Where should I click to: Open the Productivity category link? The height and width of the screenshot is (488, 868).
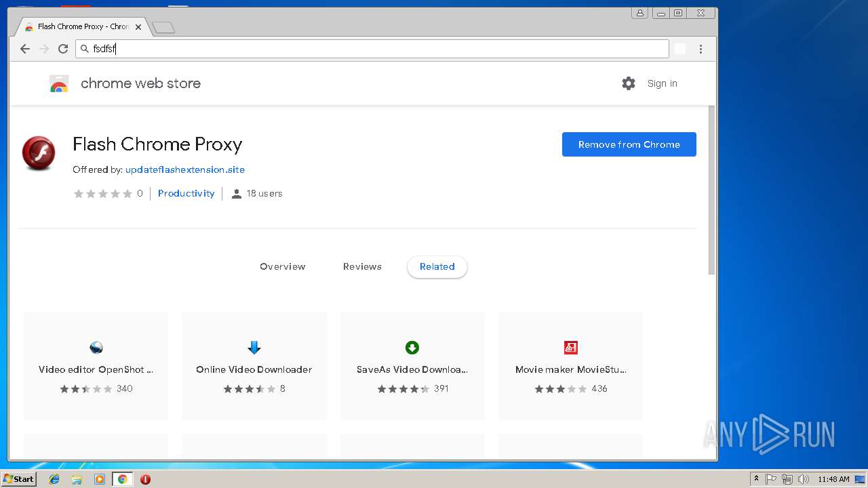point(186,193)
